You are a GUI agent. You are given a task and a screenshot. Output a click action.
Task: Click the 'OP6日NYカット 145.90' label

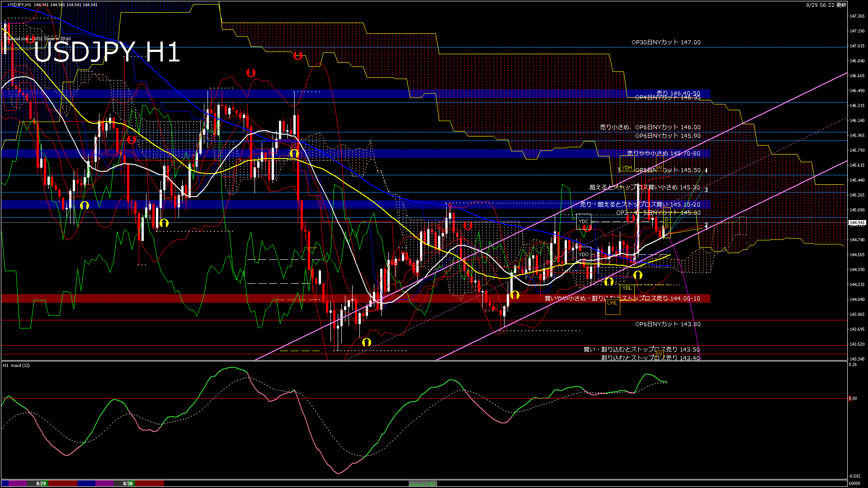pyautogui.click(x=668, y=136)
